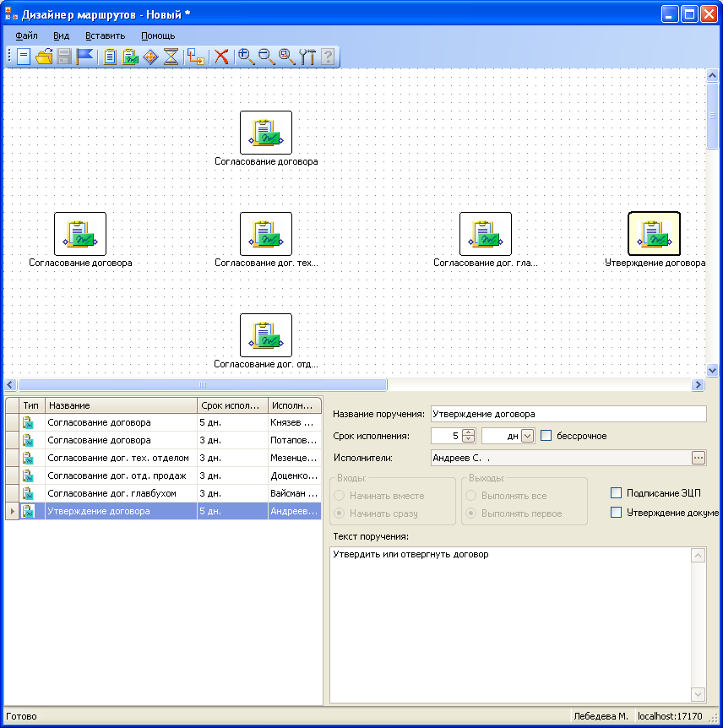This screenshot has height=728, width=723.
Task: Click type icon of Согласование дог. главбухом row
Action: click(29, 493)
